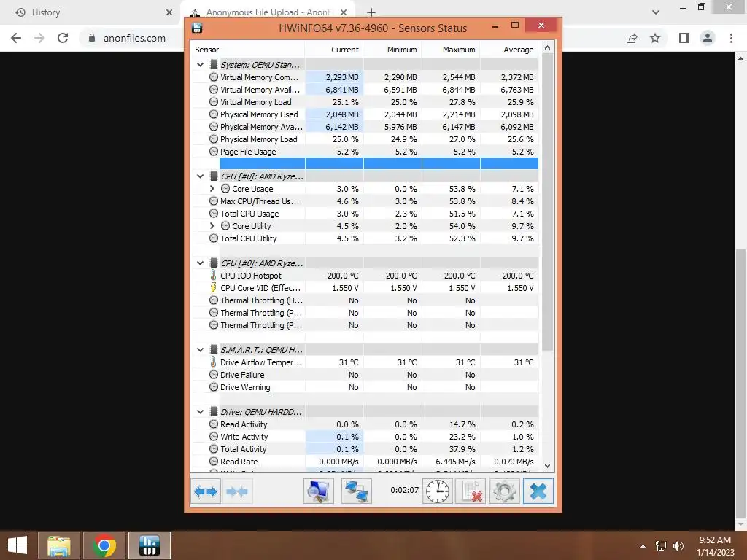The height and width of the screenshot is (560, 747).
Task: Open the logging monitor icon with magnifier
Action: (318, 491)
